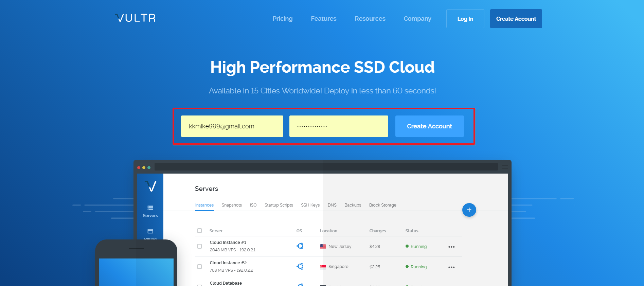Click the Running status for Cloud Instance #1
This screenshot has width=644, height=286.
click(x=418, y=247)
